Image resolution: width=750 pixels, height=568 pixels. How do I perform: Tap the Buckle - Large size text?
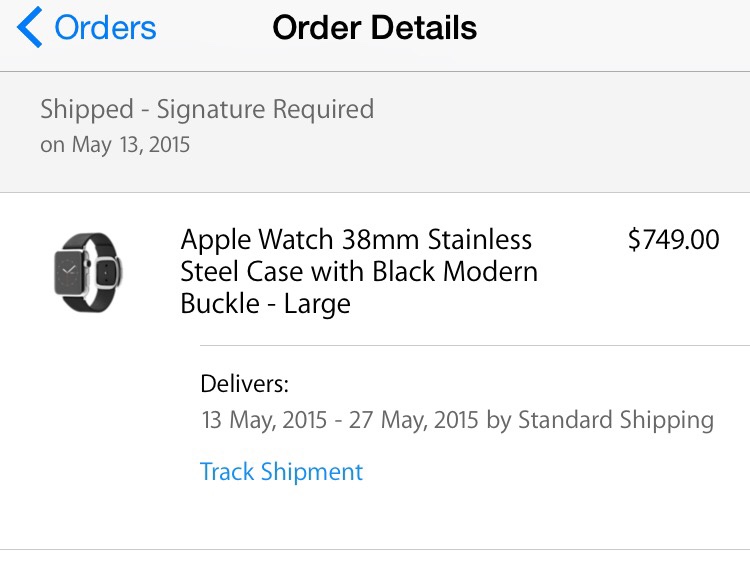pyautogui.click(x=265, y=304)
